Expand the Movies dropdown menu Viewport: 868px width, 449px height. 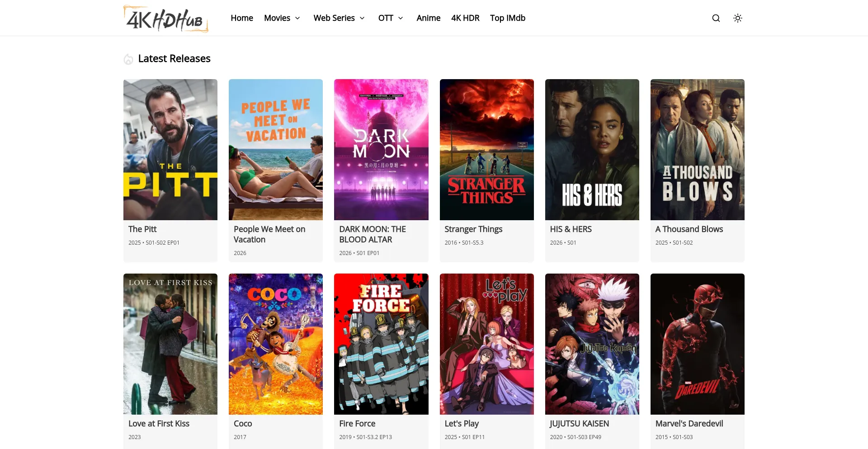(x=282, y=18)
